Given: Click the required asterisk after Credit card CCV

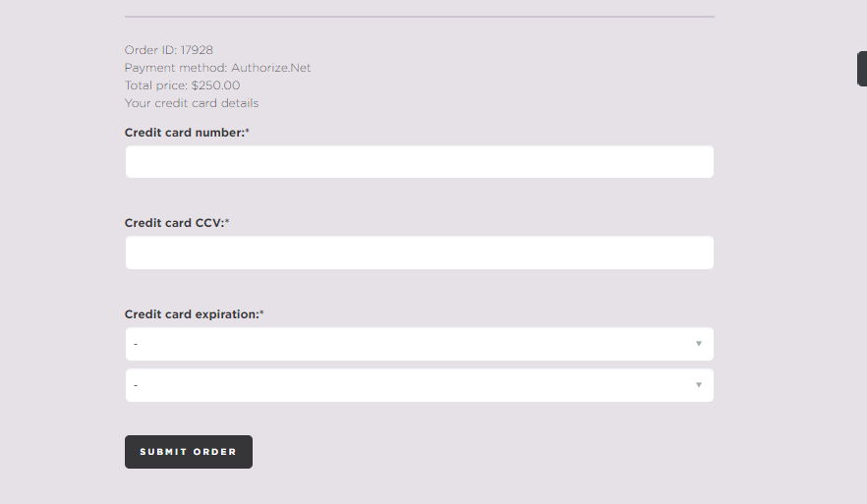Looking at the screenshot, I should [x=227, y=222].
